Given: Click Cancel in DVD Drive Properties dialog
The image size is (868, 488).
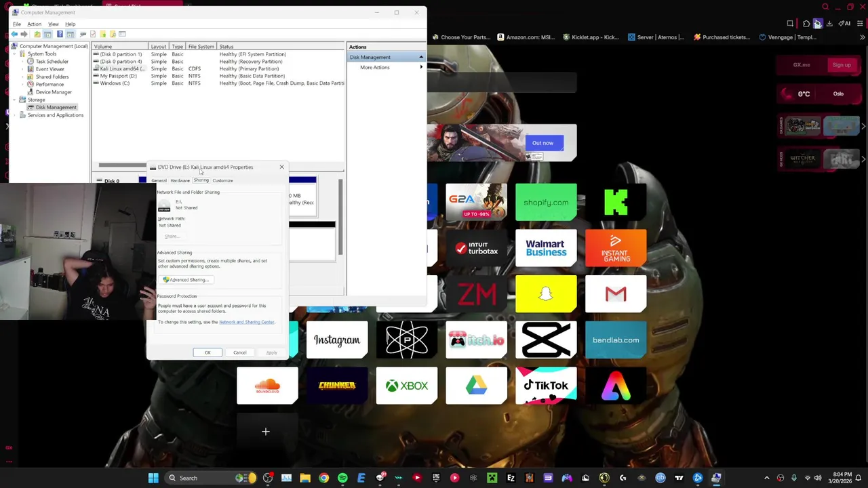Looking at the screenshot, I should pyautogui.click(x=240, y=352).
